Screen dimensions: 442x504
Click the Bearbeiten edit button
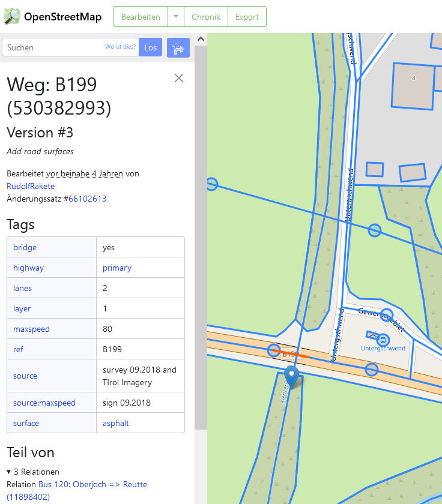(x=141, y=17)
